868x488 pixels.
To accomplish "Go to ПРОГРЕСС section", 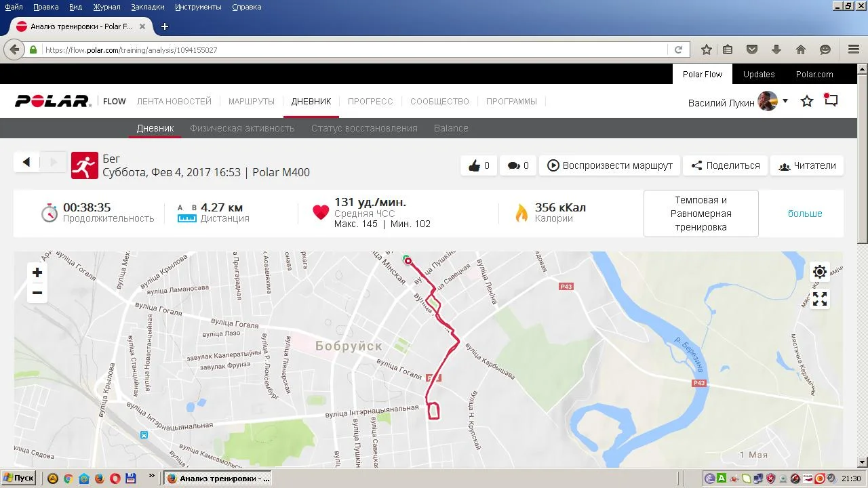I will pos(370,101).
